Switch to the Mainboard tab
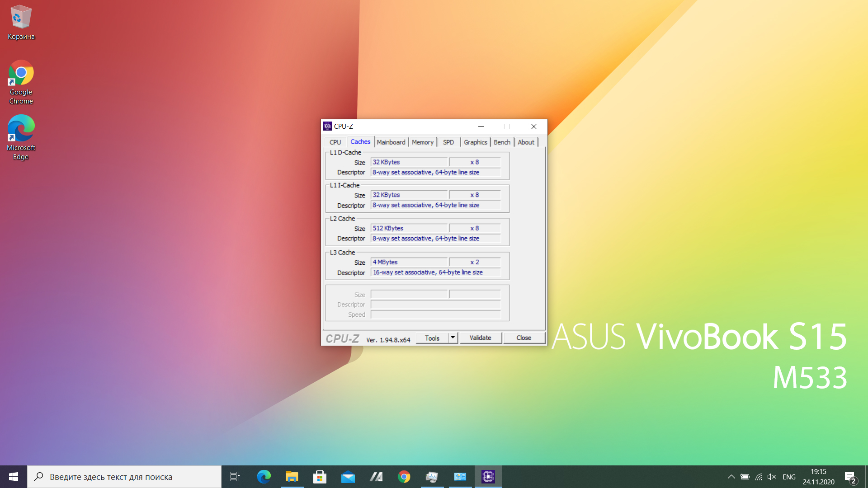Image resolution: width=868 pixels, height=488 pixels. [x=391, y=142]
